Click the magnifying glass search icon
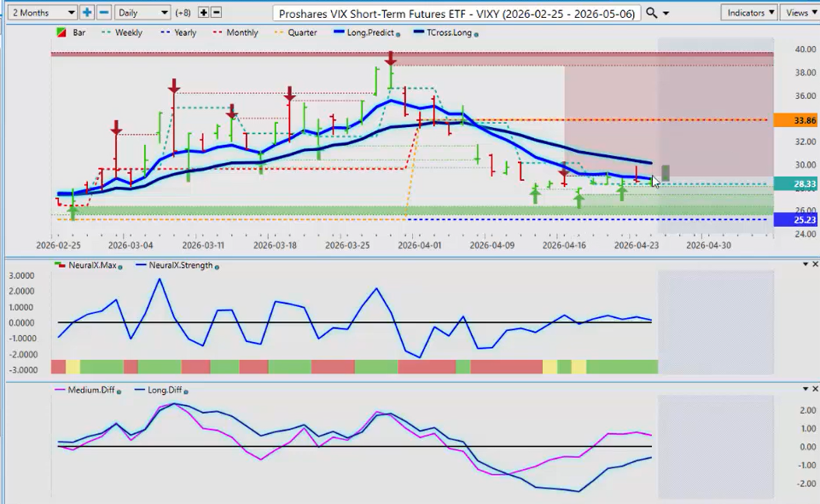 tap(652, 13)
